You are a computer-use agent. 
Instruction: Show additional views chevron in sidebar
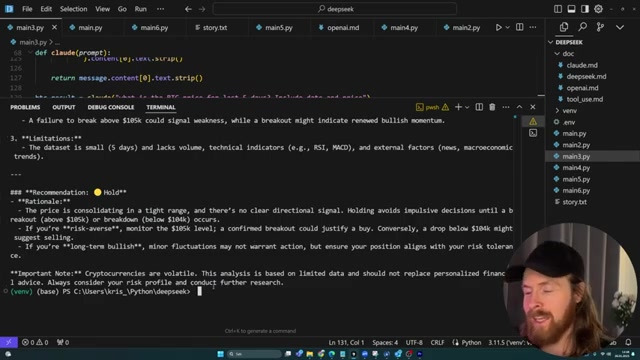coord(620,27)
